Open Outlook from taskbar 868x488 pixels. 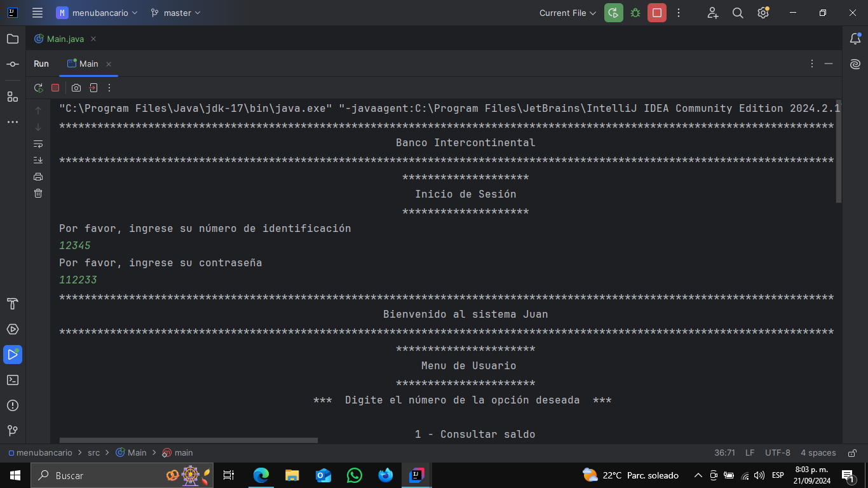click(x=323, y=475)
